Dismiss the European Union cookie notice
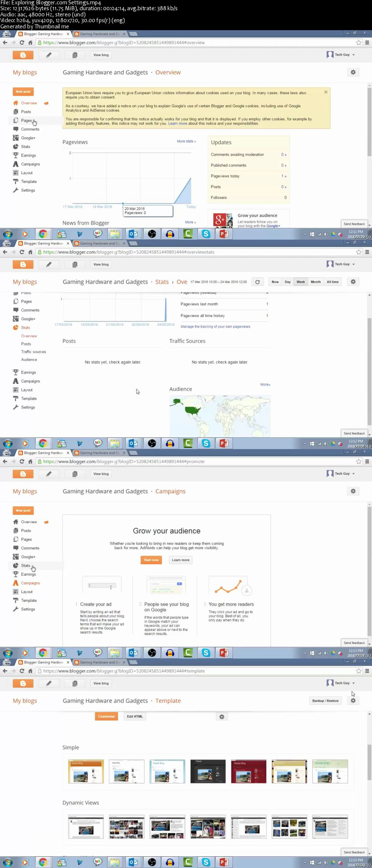The width and height of the screenshot is (372, 868). [326, 92]
